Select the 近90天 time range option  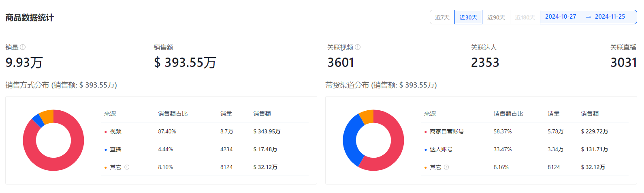coord(496,17)
